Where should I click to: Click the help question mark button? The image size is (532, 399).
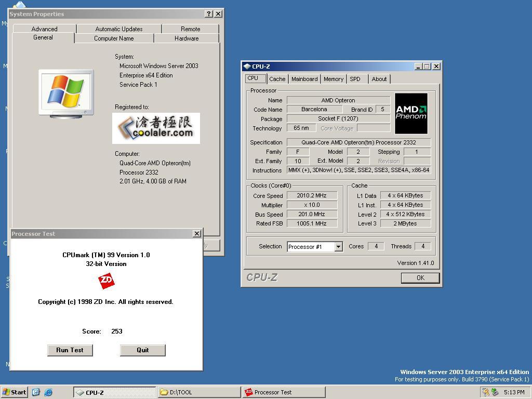click(209, 14)
